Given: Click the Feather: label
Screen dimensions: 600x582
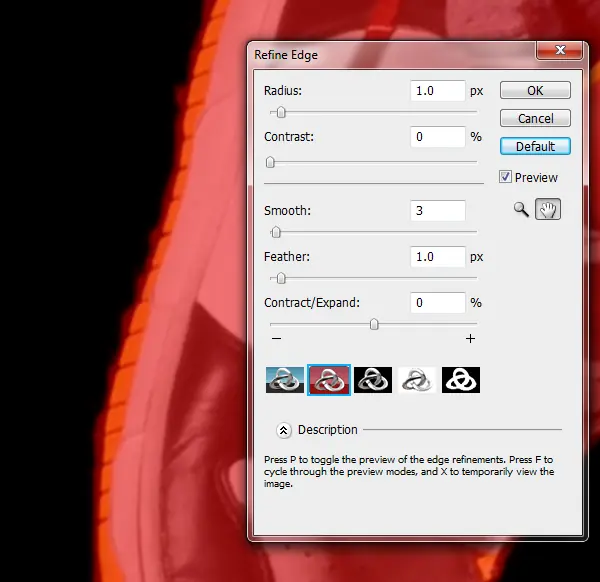Looking at the screenshot, I should point(287,256).
